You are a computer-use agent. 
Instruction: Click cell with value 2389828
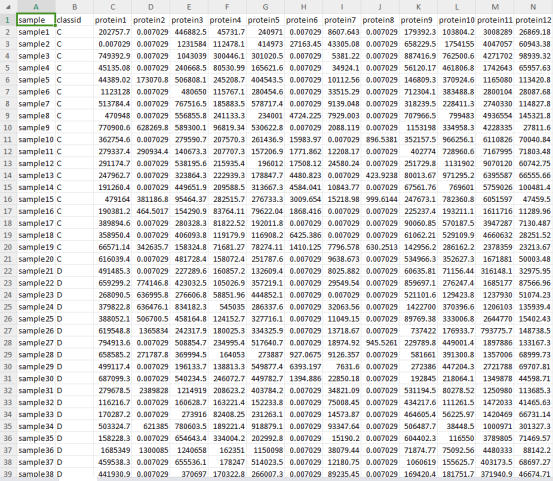151,390
